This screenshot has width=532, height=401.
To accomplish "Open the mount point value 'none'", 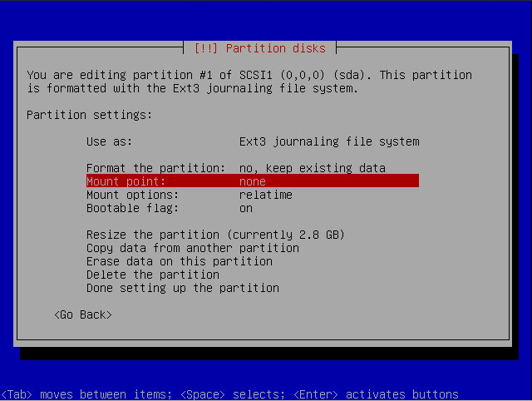I will pyautogui.click(x=252, y=181).
